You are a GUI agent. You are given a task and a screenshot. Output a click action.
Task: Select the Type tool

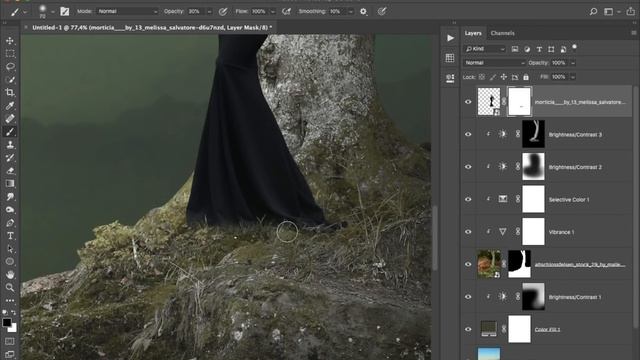[x=10, y=236]
